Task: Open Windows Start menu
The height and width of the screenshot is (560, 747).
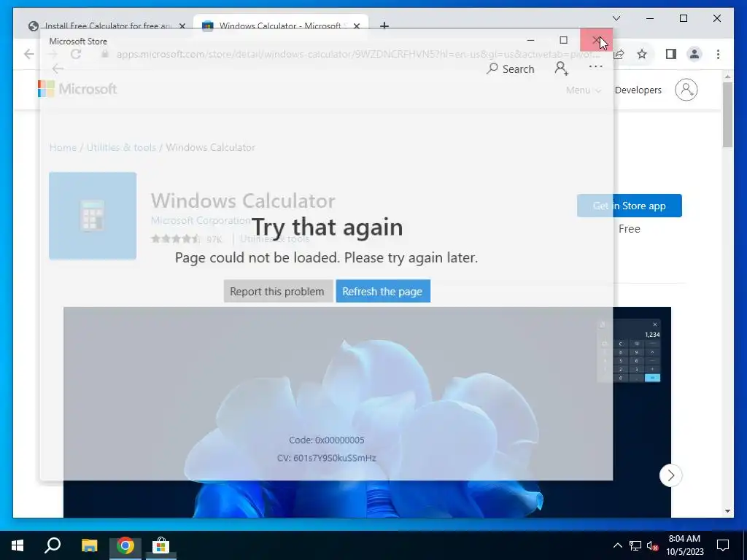Action: click(18, 545)
